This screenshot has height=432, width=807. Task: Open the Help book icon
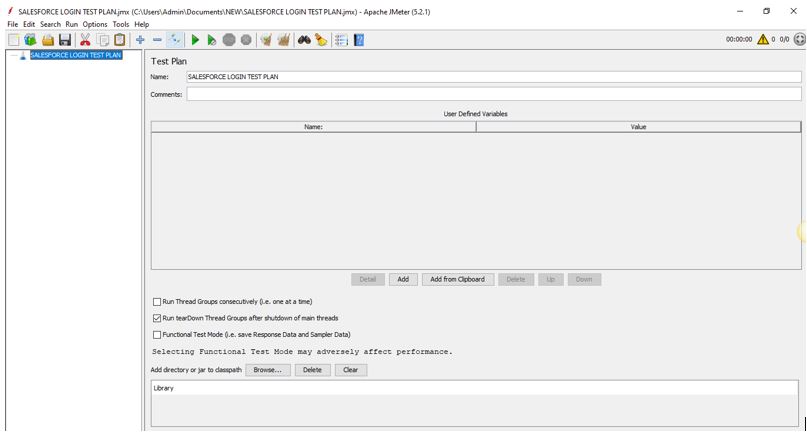click(x=359, y=40)
